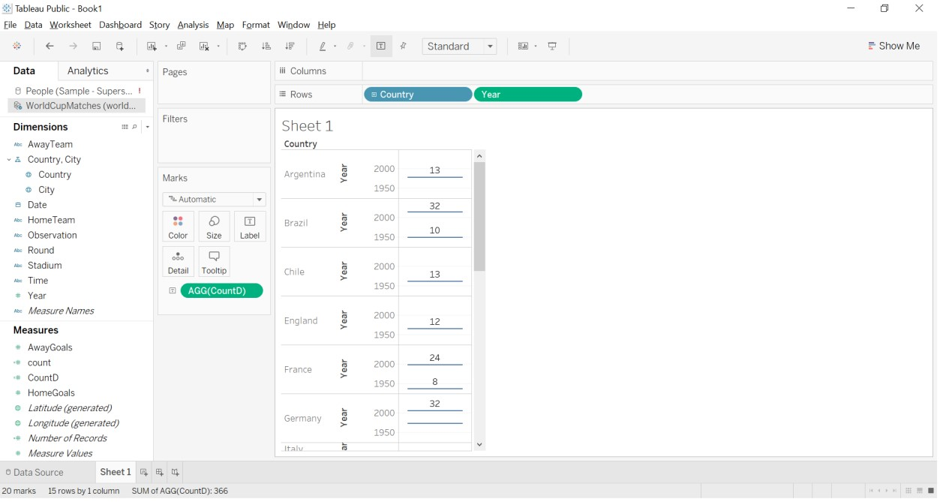This screenshot has width=940, height=502.
Task: Open the Standard fit dropdown
Action: [x=460, y=46]
